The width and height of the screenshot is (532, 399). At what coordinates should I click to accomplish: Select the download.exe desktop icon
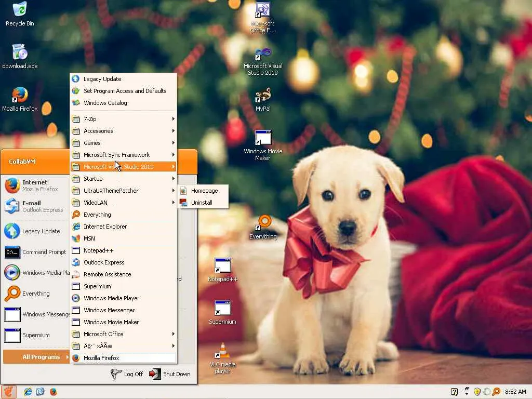[20, 56]
